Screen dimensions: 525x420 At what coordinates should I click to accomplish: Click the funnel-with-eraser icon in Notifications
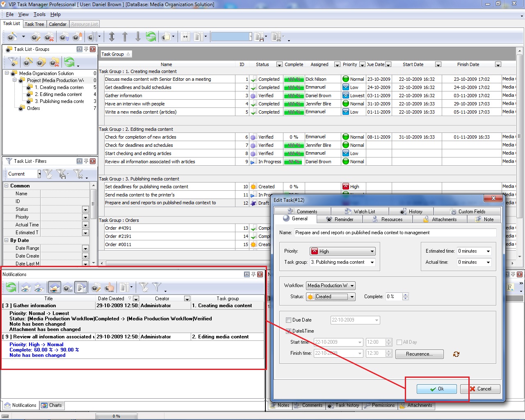[143, 287]
